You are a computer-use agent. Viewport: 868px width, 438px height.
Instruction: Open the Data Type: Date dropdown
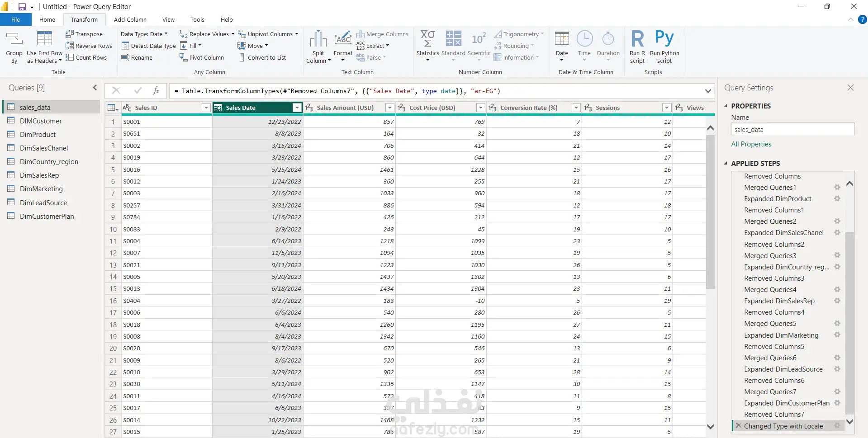144,34
